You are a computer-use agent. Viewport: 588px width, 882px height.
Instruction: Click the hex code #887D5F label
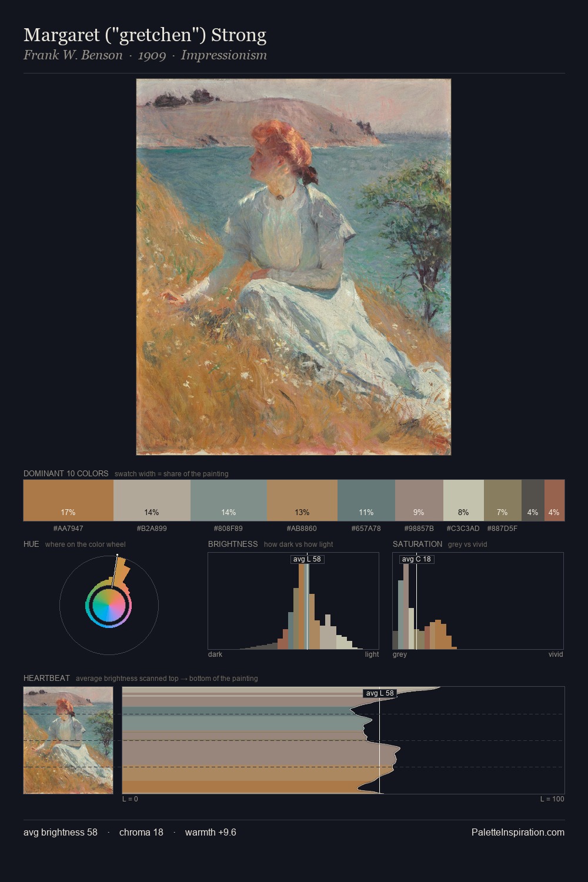(503, 529)
